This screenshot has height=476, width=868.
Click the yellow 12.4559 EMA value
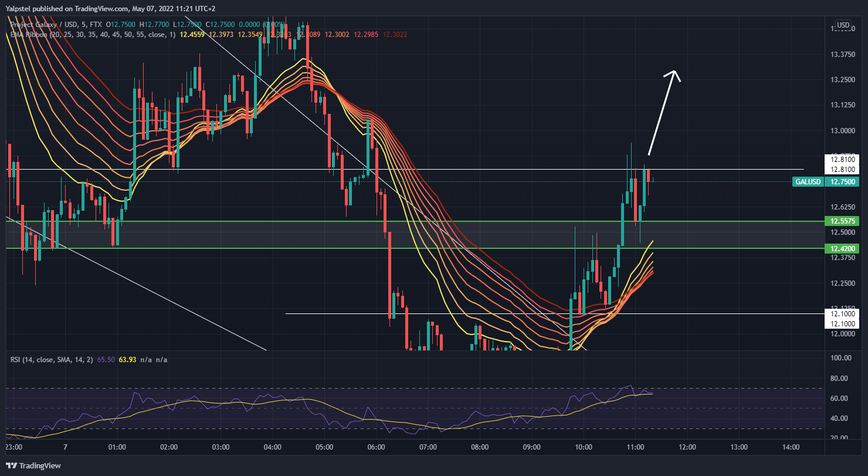tap(192, 35)
